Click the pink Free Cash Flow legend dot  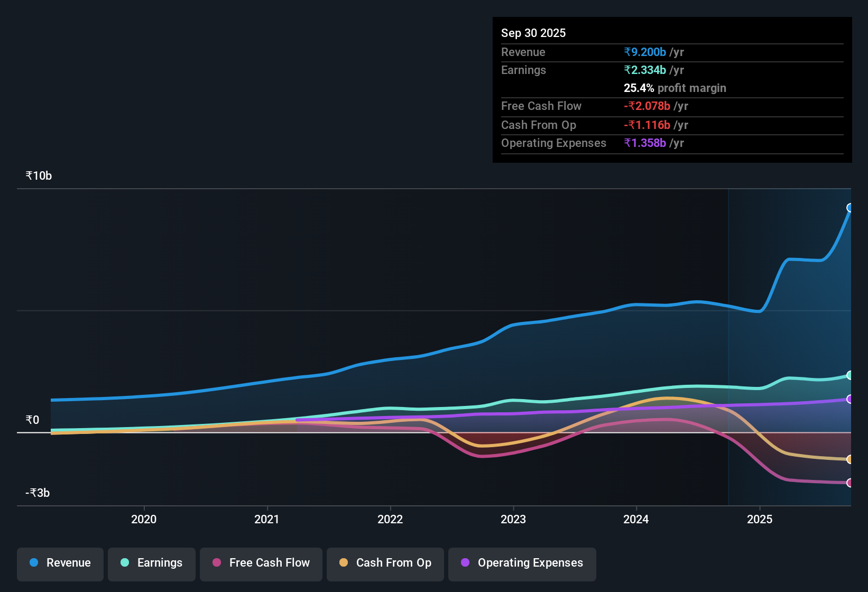(216, 563)
